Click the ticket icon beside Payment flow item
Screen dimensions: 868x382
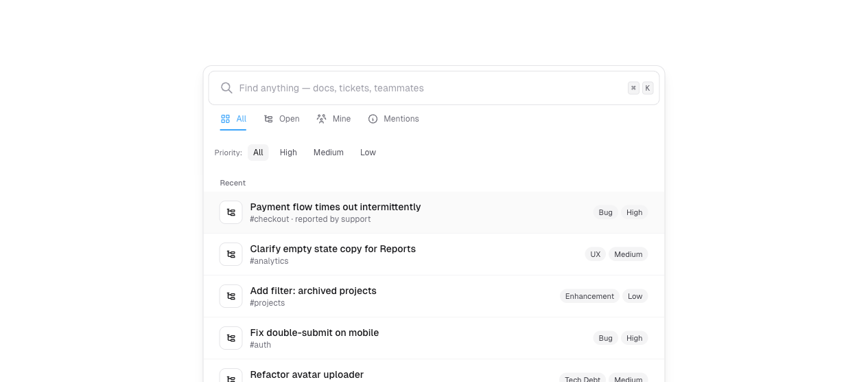tap(231, 212)
